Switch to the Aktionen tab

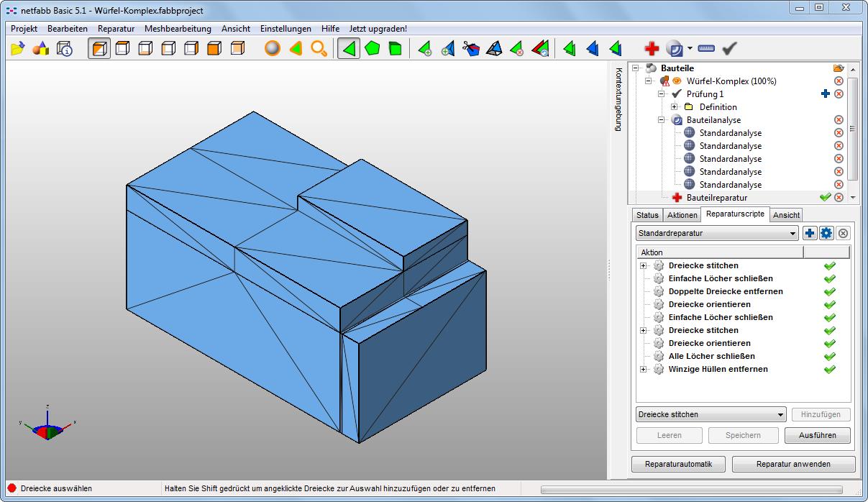pos(681,215)
